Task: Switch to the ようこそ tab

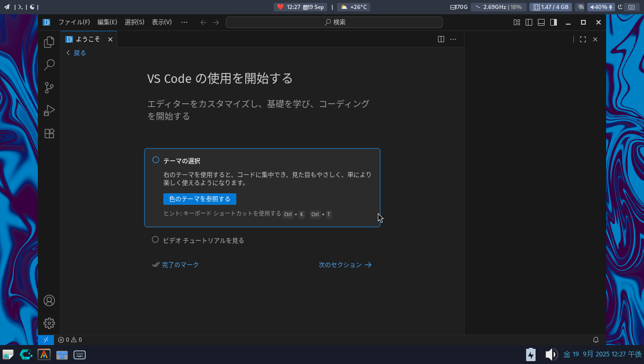Action: [x=89, y=39]
